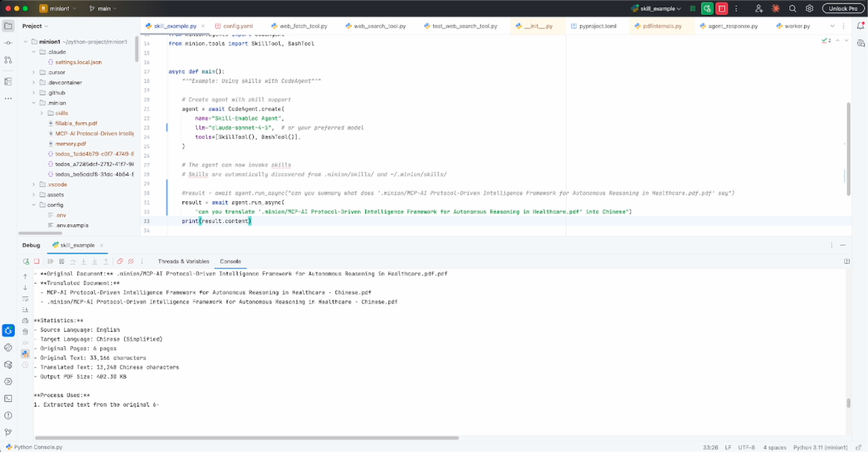
Task: Step out of the current method
Action: [106, 261]
